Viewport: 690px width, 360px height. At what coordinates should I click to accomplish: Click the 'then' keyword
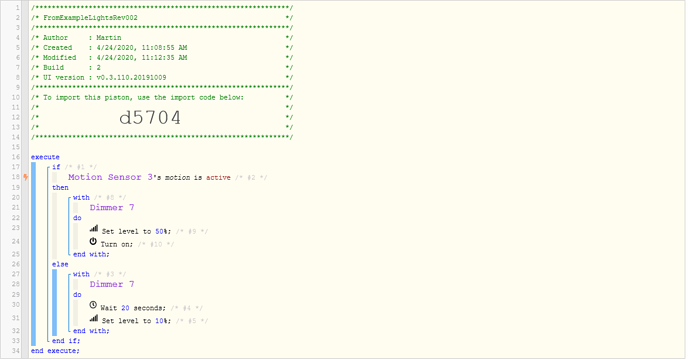coord(60,187)
